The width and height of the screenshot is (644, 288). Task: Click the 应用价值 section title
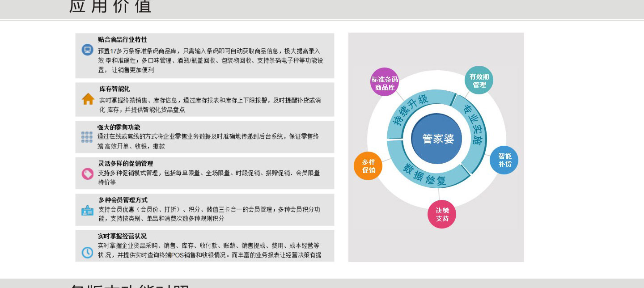pos(110,6)
